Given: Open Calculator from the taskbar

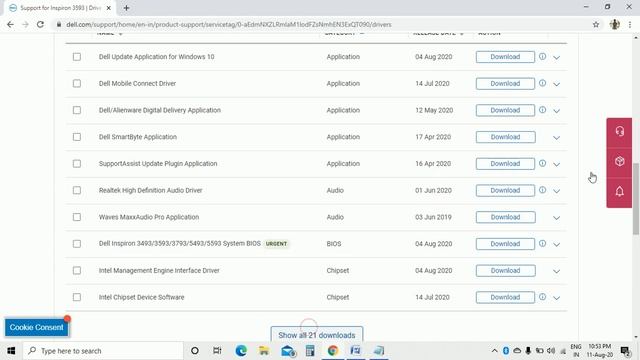Looking at the screenshot, I should (x=310, y=351).
